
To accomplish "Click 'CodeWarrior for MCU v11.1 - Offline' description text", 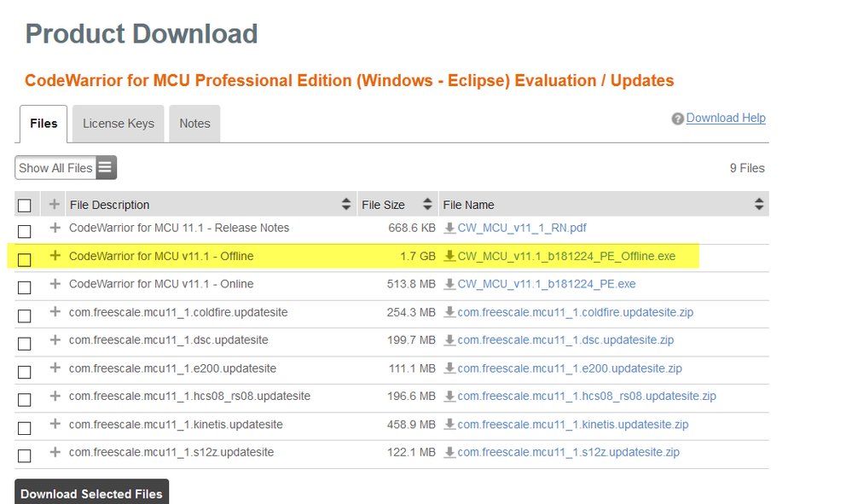I will (161, 257).
